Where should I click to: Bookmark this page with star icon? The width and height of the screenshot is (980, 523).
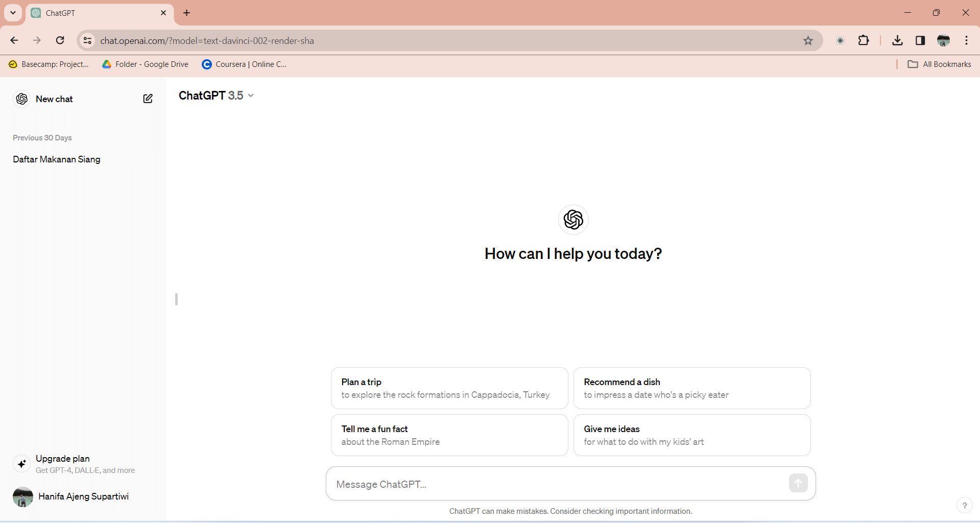tap(808, 41)
